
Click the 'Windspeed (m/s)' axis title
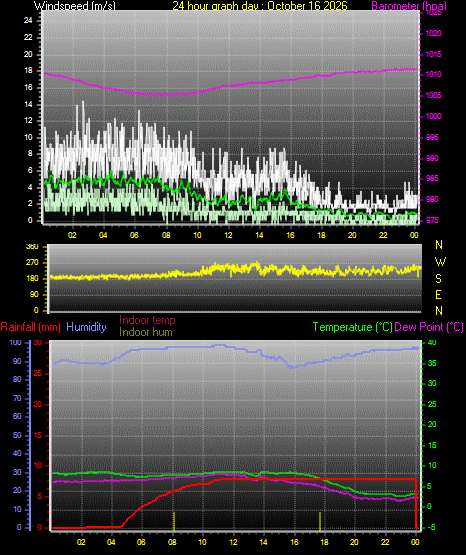pos(75,6)
